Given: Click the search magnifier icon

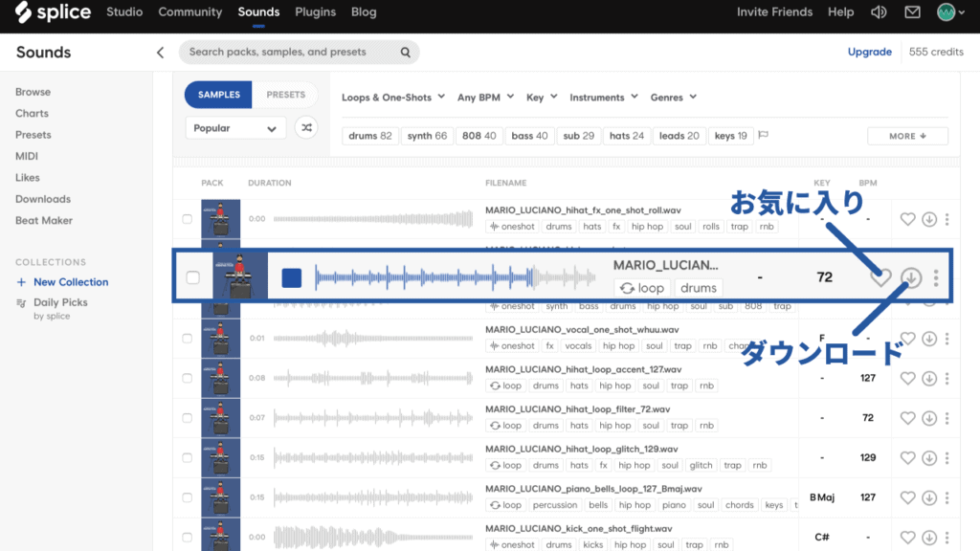Looking at the screenshot, I should pyautogui.click(x=405, y=52).
